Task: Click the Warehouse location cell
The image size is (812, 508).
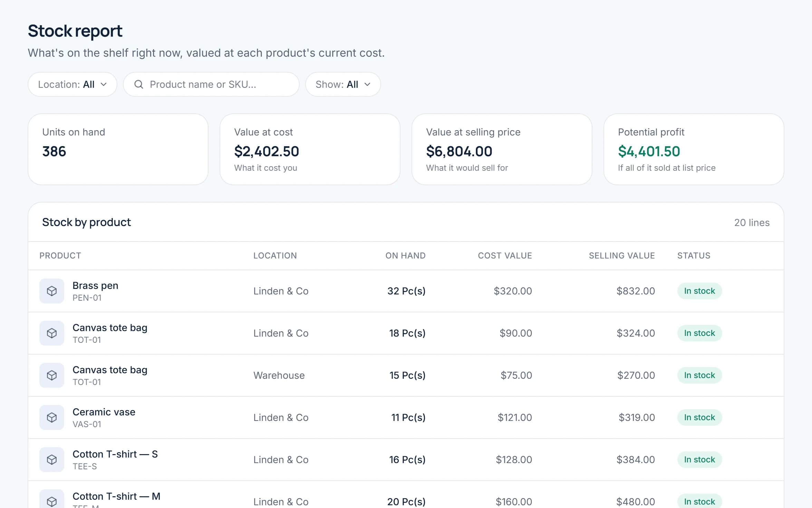Action: 279,375
